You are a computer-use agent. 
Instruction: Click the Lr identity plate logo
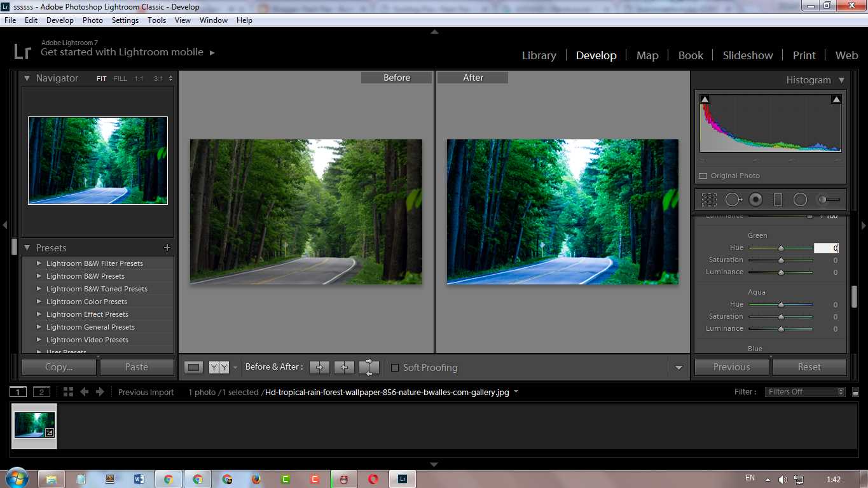point(22,52)
